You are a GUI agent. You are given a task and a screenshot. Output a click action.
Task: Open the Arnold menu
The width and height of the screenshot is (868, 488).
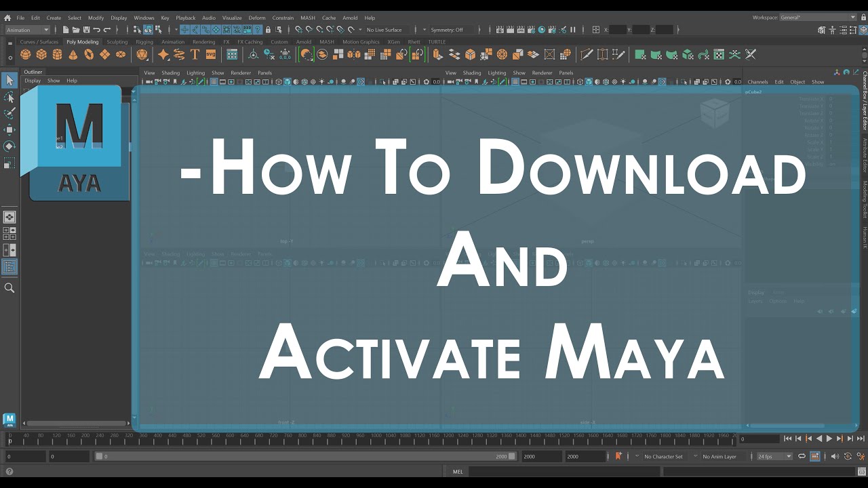[x=350, y=18]
